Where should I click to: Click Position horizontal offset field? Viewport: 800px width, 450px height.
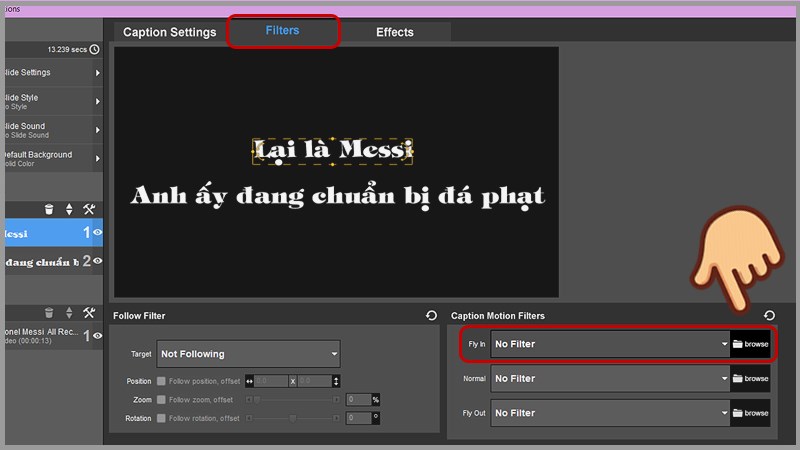(271, 381)
